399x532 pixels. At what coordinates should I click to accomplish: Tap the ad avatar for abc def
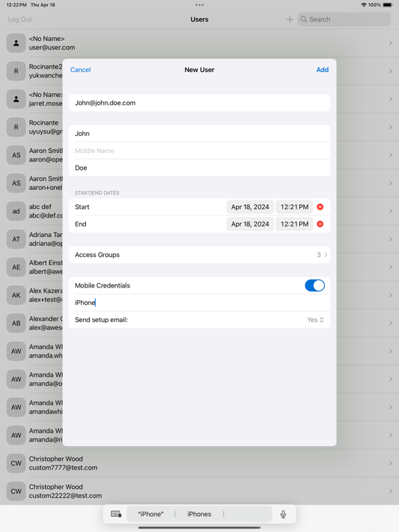pos(16,211)
